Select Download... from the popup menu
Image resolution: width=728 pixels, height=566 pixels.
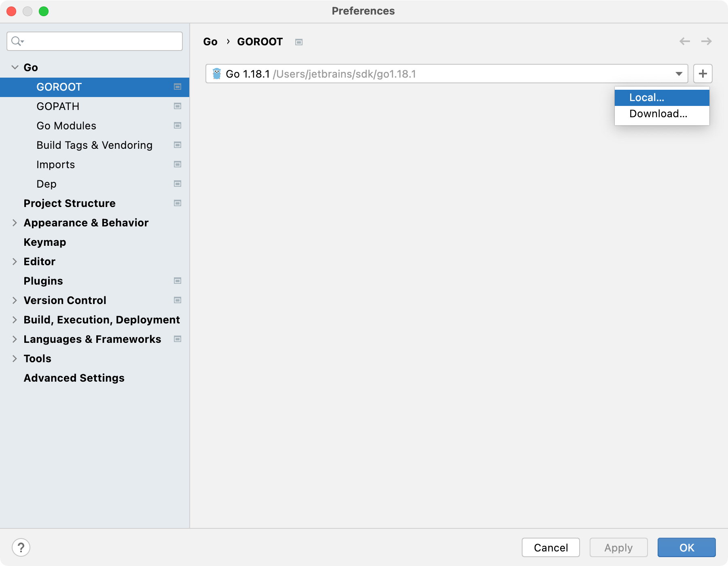click(658, 114)
